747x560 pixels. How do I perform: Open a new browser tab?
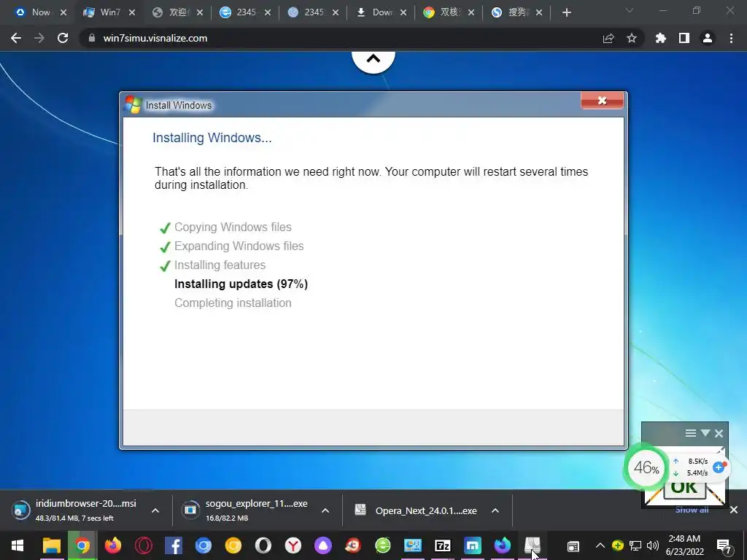coord(566,12)
